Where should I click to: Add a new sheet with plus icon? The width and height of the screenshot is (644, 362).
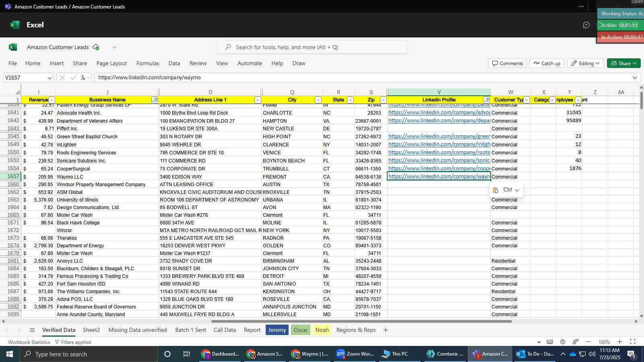click(x=386, y=330)
